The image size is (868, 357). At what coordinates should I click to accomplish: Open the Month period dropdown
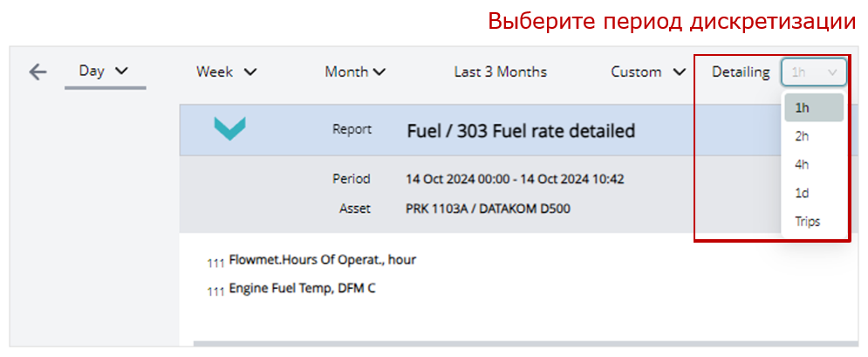tap(355, 72)
